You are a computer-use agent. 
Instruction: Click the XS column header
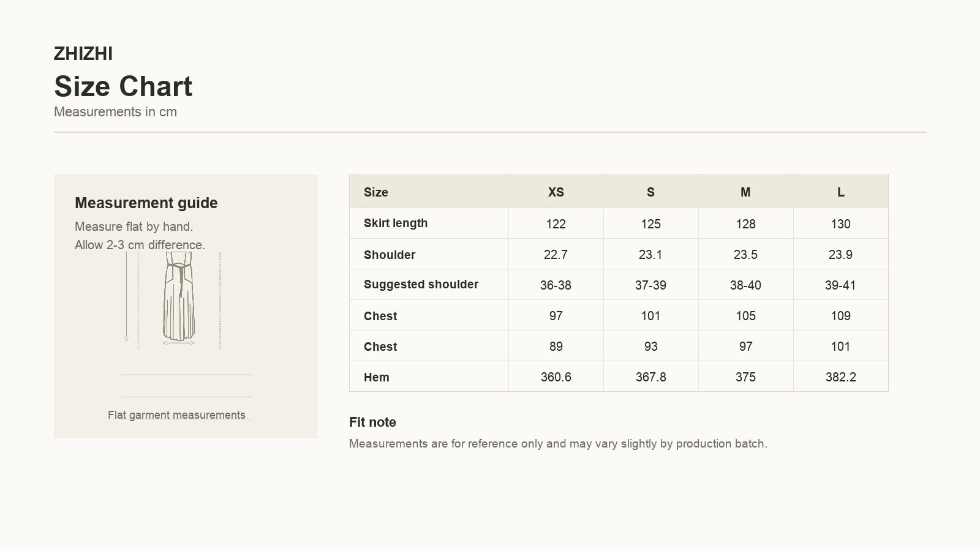point(556,192)
